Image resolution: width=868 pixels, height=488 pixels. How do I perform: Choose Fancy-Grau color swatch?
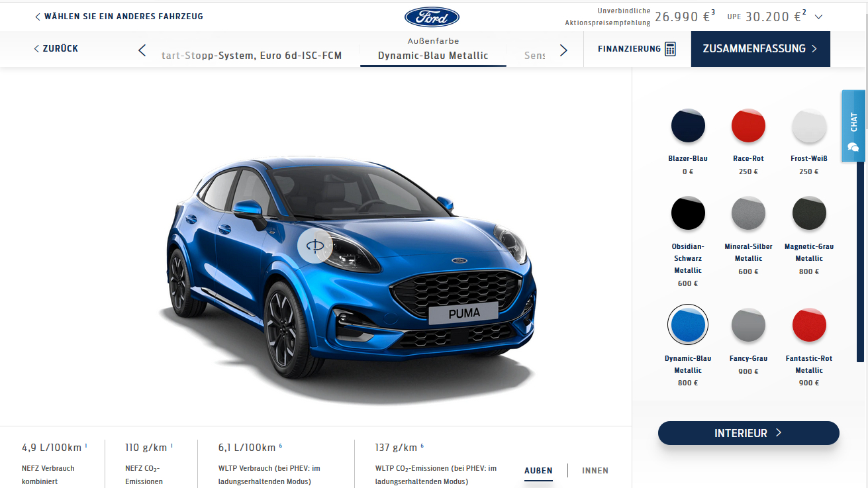pyautogui.click(x=748, y=325)
